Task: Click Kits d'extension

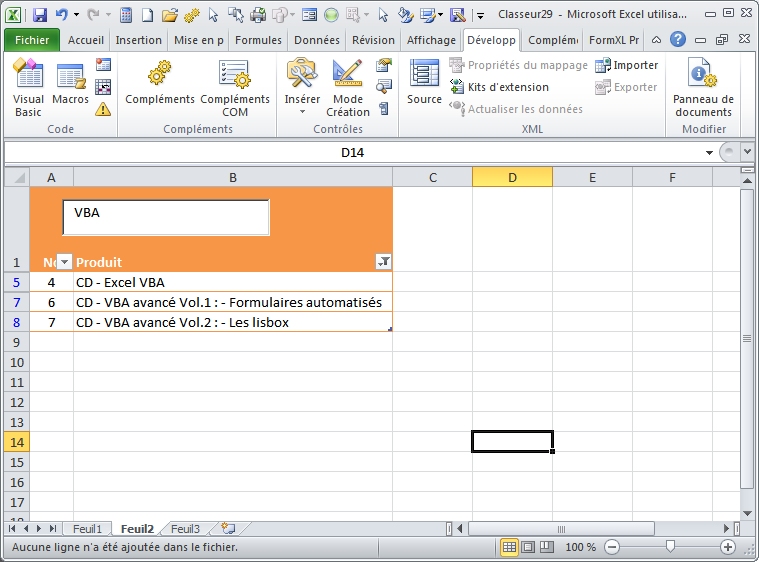Action: [x=500, y=87]
